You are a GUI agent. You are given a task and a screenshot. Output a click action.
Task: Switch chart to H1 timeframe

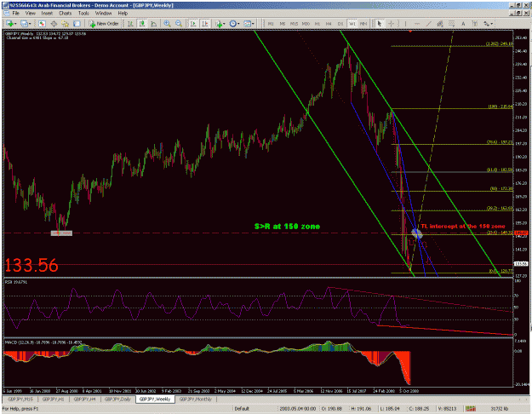coord(317,24)
